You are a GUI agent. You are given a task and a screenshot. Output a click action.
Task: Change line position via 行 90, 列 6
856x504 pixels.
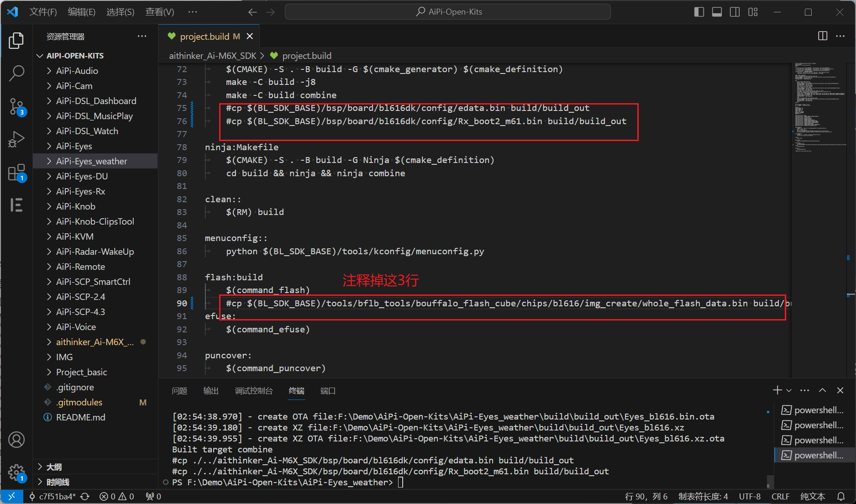point(646,496)
